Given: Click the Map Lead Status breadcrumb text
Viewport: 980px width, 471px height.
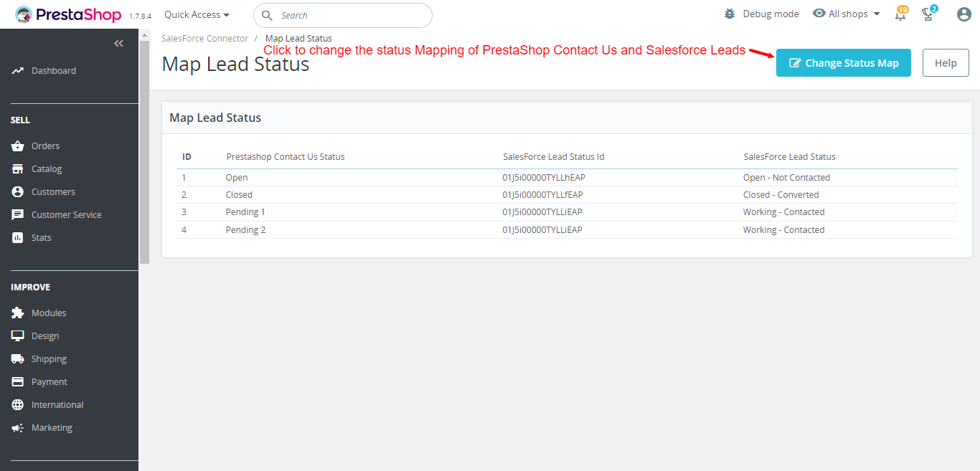Looking at the screenshot, I should pos(298,39).
